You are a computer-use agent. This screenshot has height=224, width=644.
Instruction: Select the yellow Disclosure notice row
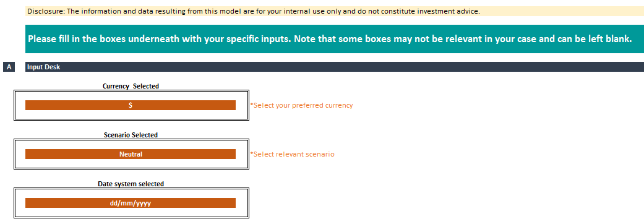tap(334, 12)
